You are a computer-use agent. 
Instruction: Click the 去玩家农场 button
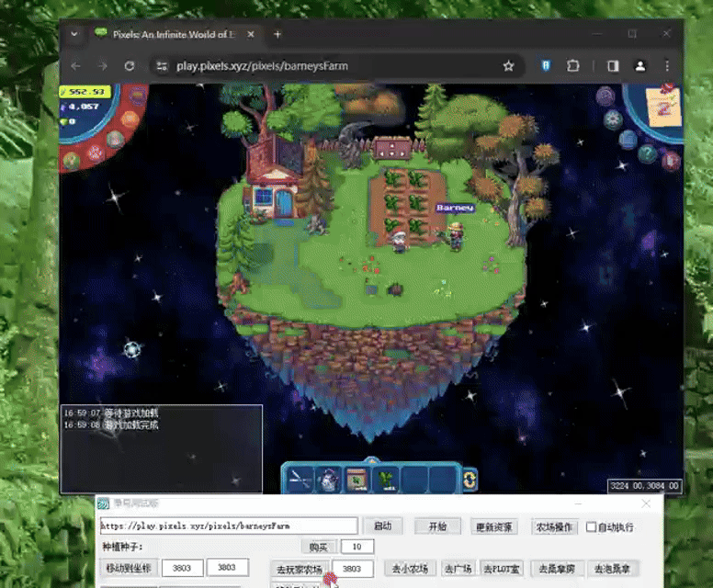pos(300,570)
